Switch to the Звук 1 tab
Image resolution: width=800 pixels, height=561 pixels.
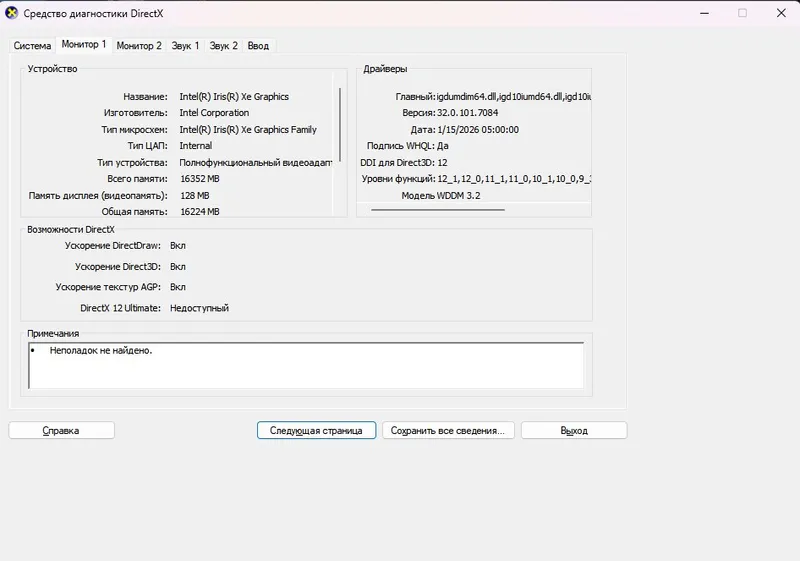pos(185,45)
